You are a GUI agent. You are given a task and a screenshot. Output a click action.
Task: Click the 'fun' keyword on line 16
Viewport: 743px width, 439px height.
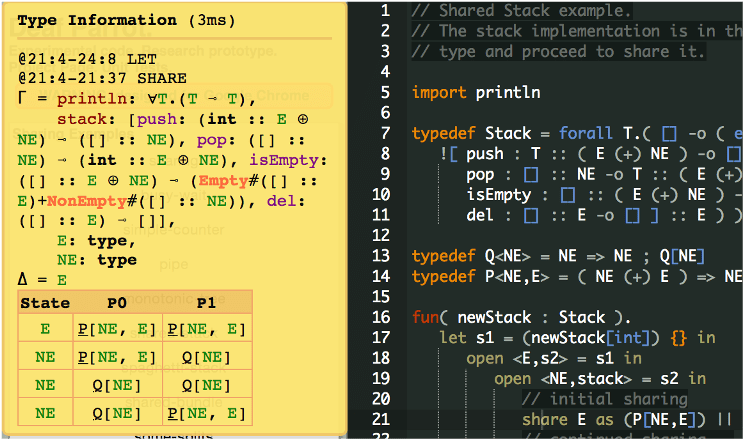(x=424, y=317)
